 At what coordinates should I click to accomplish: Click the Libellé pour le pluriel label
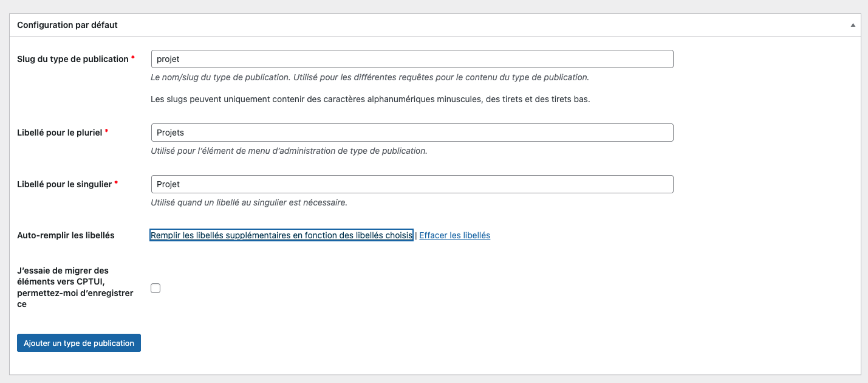click(x=60, y=132)
